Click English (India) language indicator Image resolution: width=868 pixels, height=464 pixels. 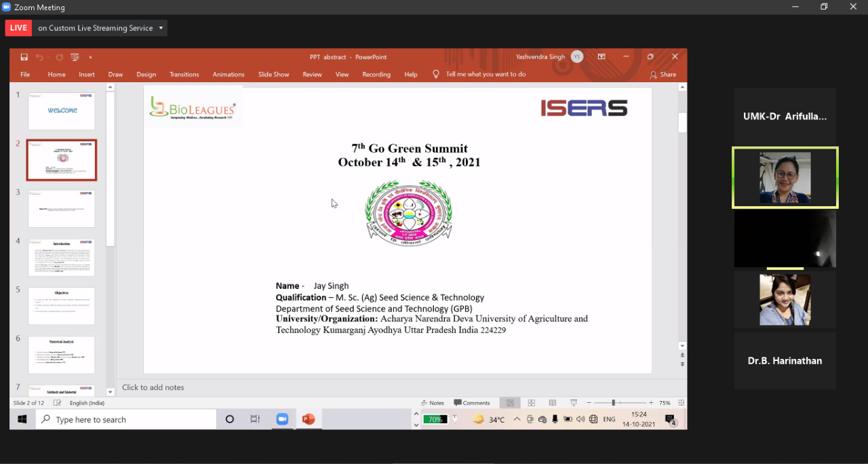87,403
